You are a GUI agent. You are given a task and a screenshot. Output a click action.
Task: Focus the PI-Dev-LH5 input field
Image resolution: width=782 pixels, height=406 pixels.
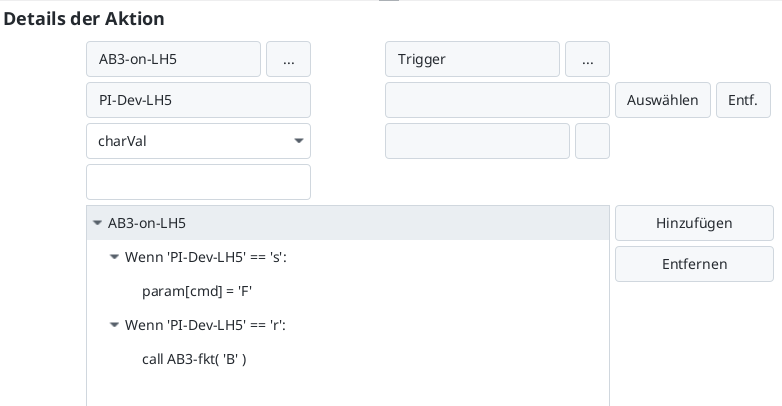coord(198,100)
